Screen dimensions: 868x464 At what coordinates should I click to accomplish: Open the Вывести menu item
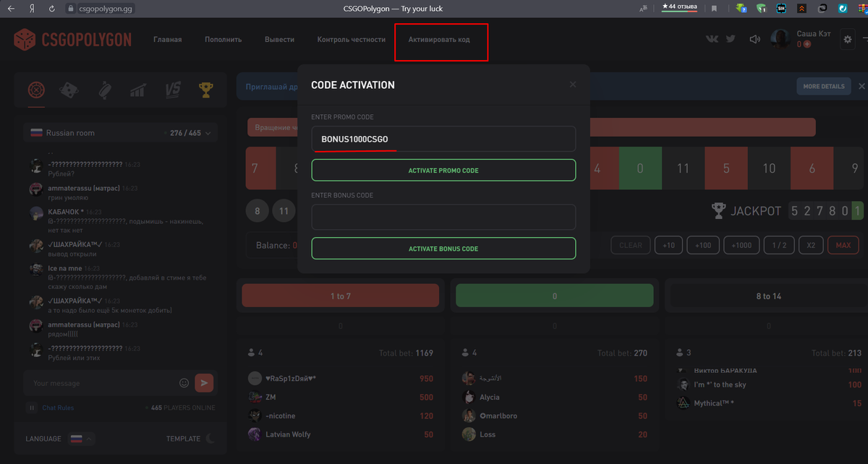[x=279, y=40]
